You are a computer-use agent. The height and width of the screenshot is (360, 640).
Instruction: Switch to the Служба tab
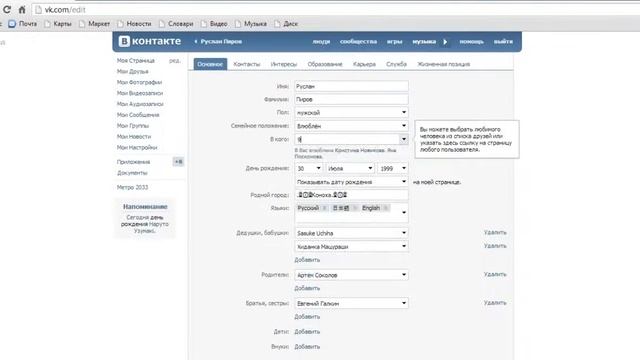pyautogui.click(x=396, y=64)
